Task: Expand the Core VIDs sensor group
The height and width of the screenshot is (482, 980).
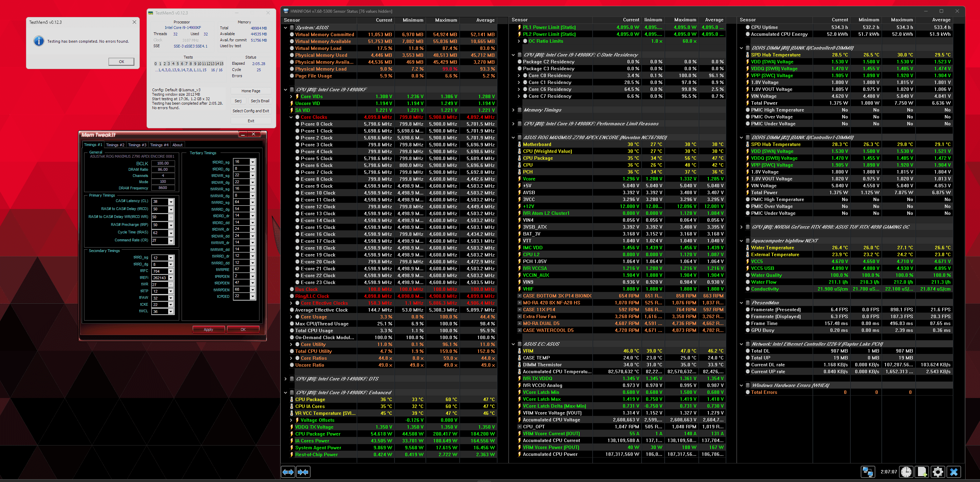Action: (x=291, y=96)
